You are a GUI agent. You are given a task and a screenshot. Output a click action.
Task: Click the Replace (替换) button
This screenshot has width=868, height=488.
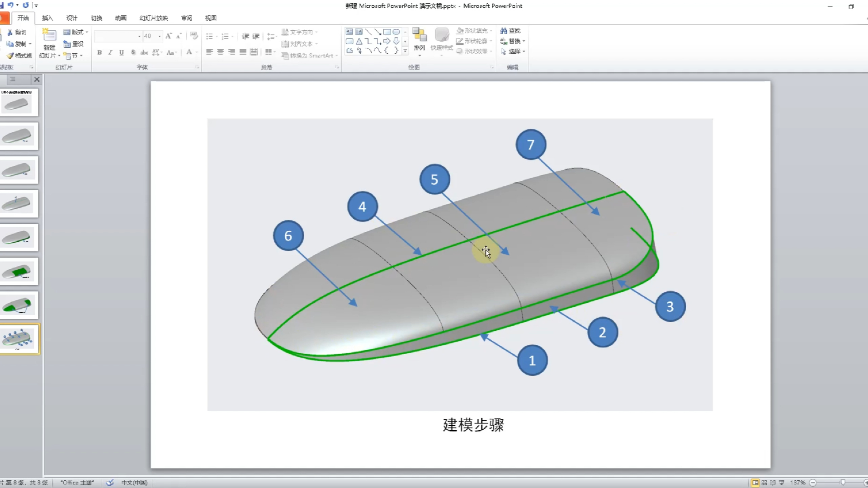(x=513, y=41)
